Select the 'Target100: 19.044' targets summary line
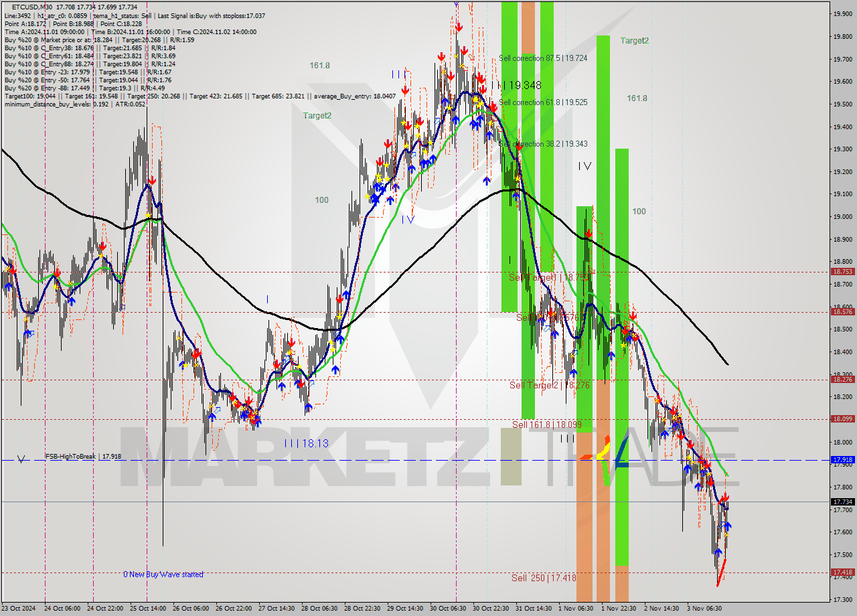Screen dimensions: 857x616 (x=200, y=96)
